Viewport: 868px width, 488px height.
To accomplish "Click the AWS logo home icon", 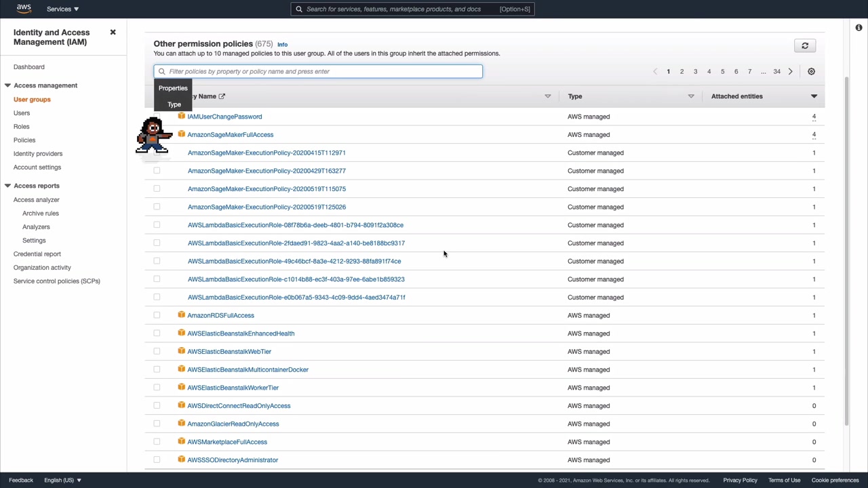I will 24,9.
